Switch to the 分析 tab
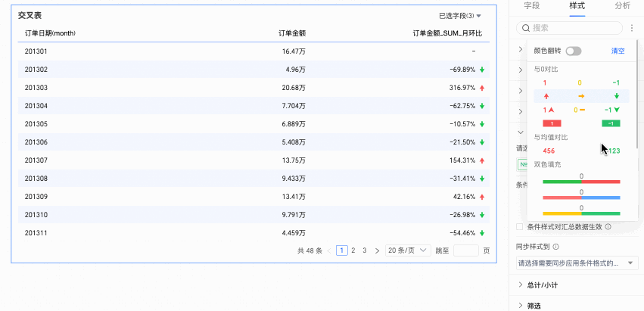Image resolution: width=644 pixels, height=311 pixels. 622,6
